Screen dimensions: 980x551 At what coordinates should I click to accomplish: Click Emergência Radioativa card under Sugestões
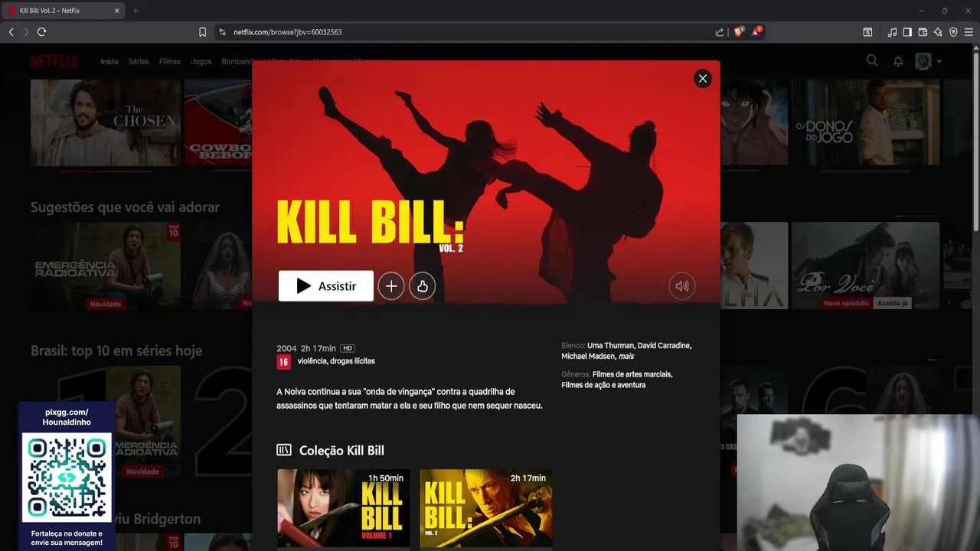coord(106,266)
